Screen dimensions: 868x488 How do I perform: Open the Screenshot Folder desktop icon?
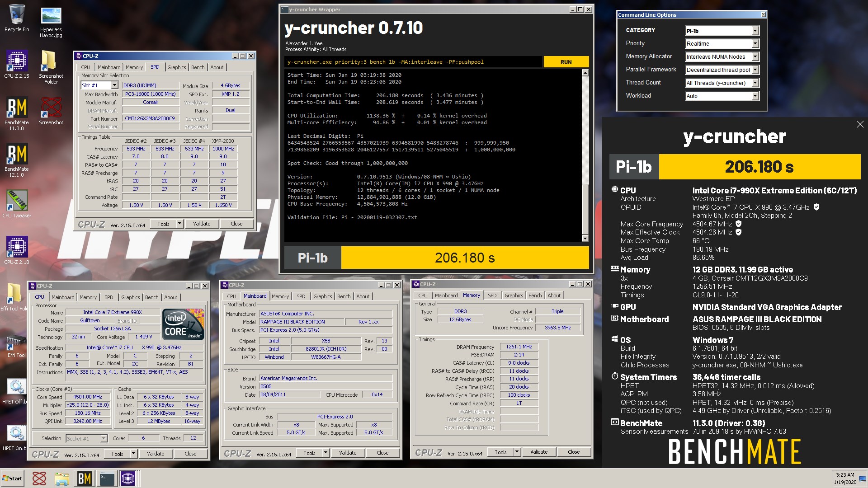[51, 66]
